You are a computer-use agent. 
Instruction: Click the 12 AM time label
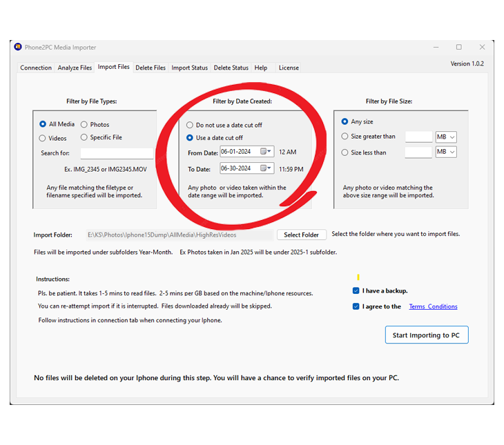[x=287, y=152]
